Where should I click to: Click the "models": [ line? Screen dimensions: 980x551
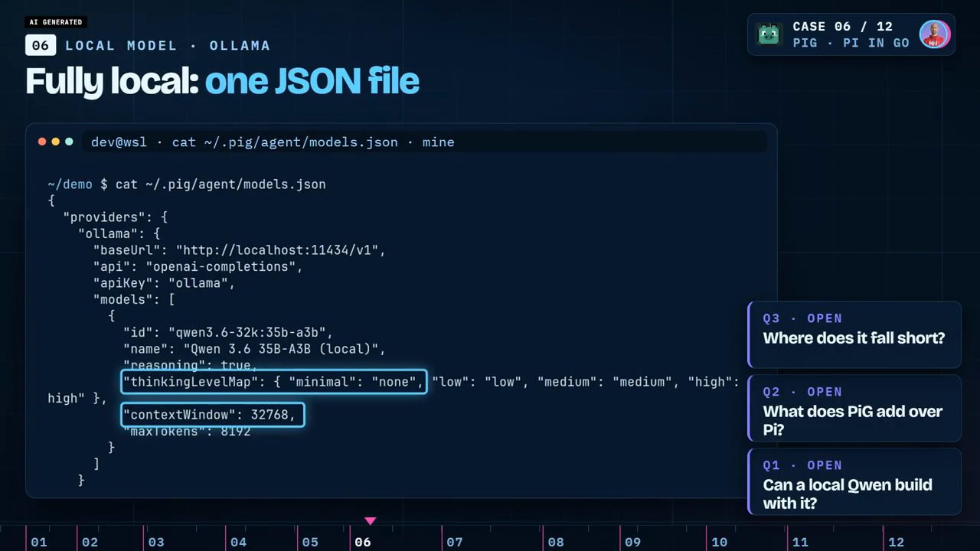(134, 299)
